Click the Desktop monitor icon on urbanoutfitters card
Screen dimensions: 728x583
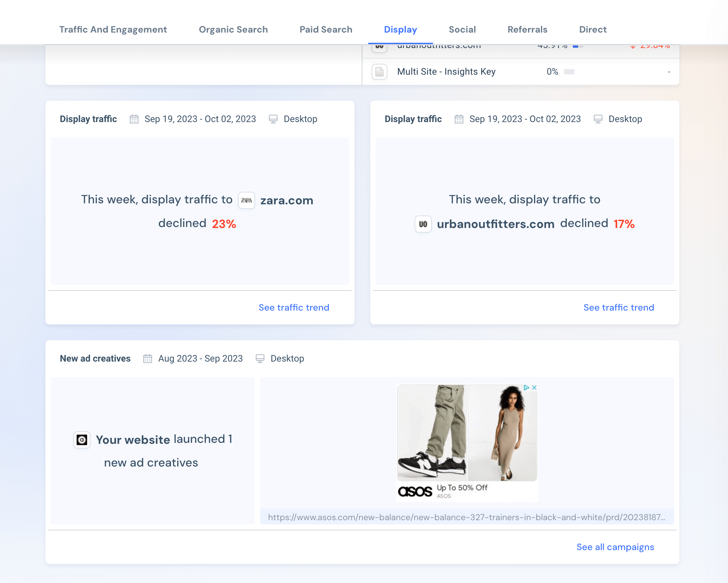point(598,119)
